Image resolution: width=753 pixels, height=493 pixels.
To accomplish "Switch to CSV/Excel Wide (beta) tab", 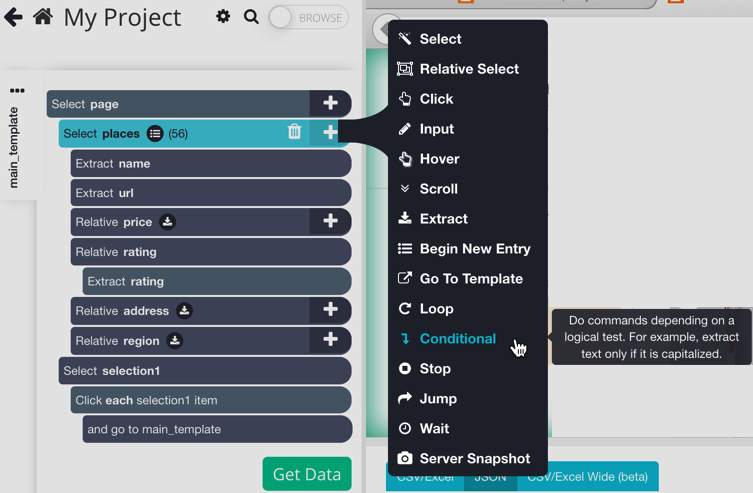I will [588, 478].
